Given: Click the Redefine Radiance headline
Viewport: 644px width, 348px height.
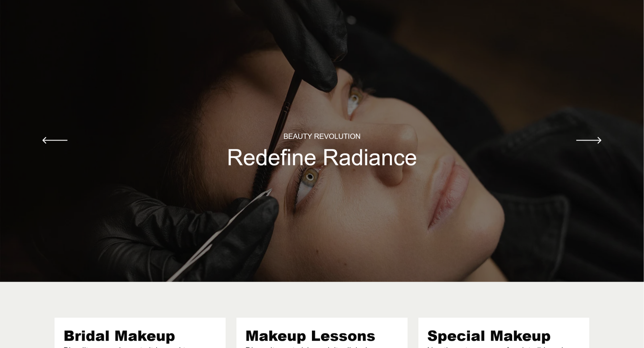Looking at the screenshot, I should click(x=322, y=157).
